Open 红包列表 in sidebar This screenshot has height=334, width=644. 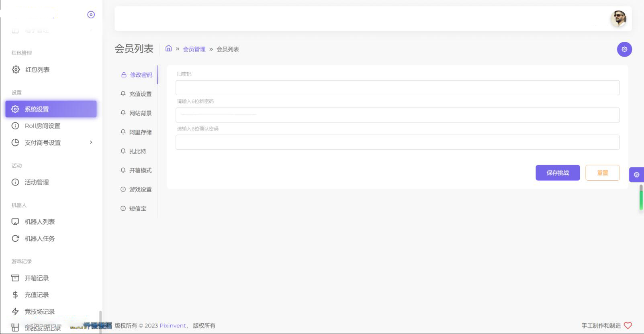(51, 69)
